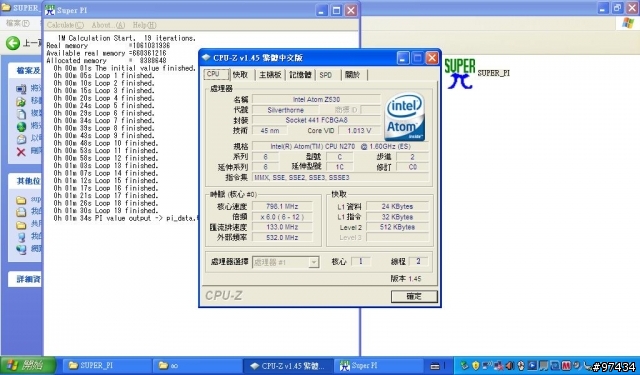The image size is (640, 375).
Task: Switch to the 記憶體 tab in CPU-Z
Action: coord(300,75)
